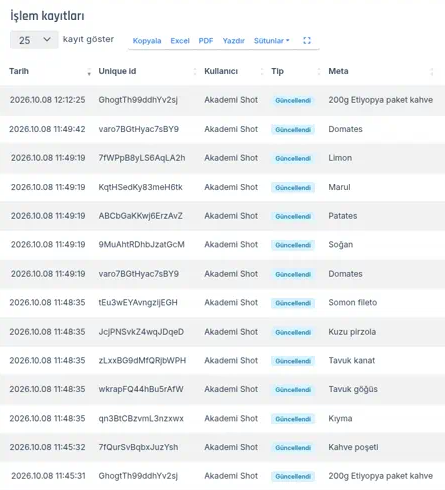Screen dimensions: 445x490
Task: Select Marul meta cell
Action: tap(339, 187)
